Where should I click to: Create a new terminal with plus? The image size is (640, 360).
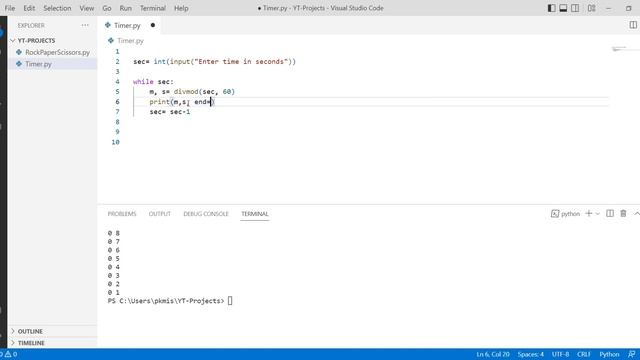pos(589,213)
